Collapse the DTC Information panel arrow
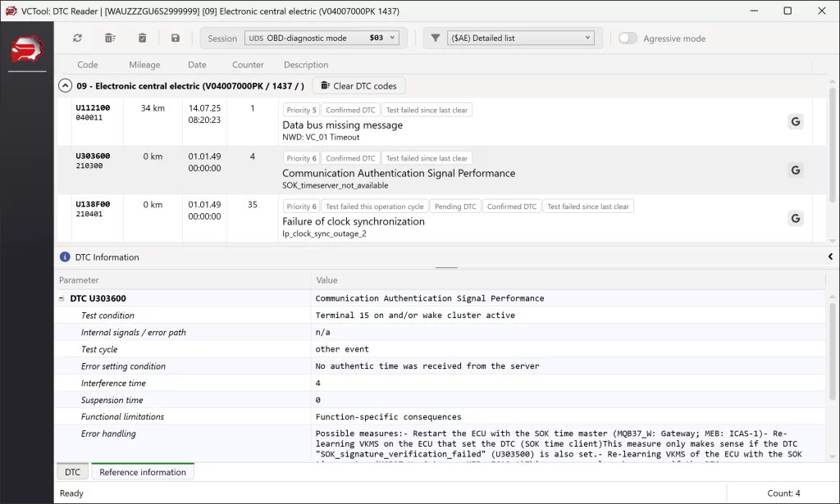Screen dimensions: 840x504 pos(830,257)
